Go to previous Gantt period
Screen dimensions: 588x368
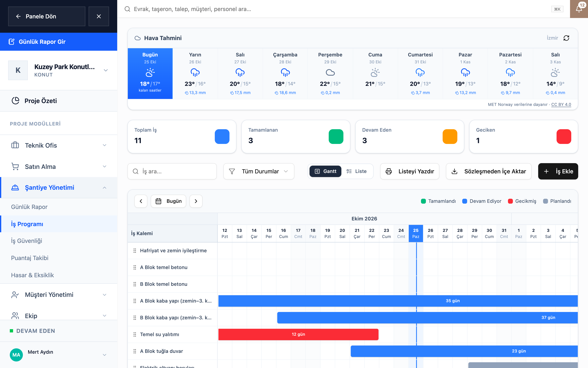click(x=141, y=201)
